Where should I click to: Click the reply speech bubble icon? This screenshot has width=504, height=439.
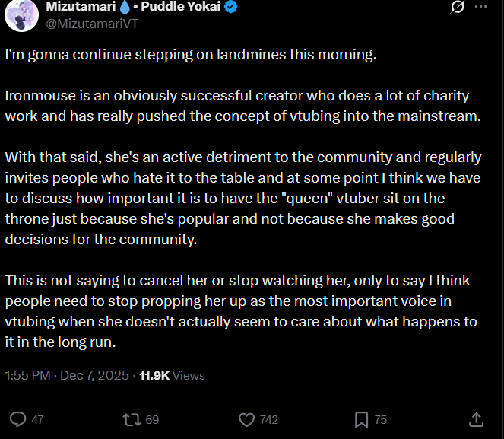[18, 419]
